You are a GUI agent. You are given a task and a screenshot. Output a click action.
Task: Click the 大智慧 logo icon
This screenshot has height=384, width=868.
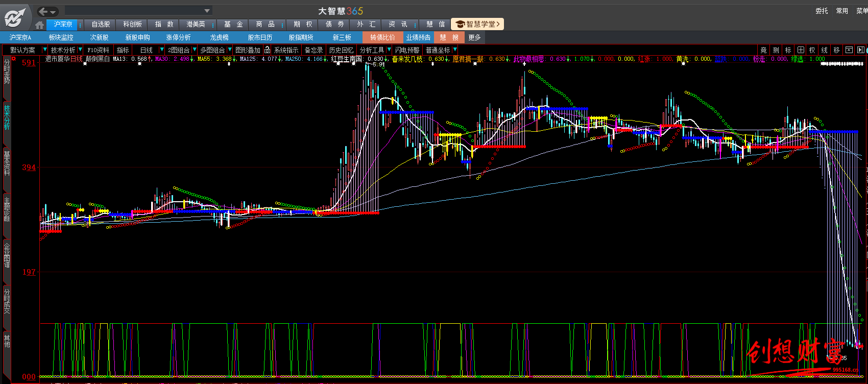click(15, 18)
